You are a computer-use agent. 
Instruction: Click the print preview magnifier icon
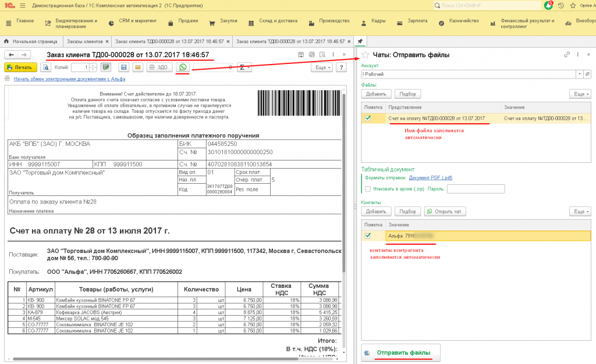pyautogui.click(x=46, y=67)
